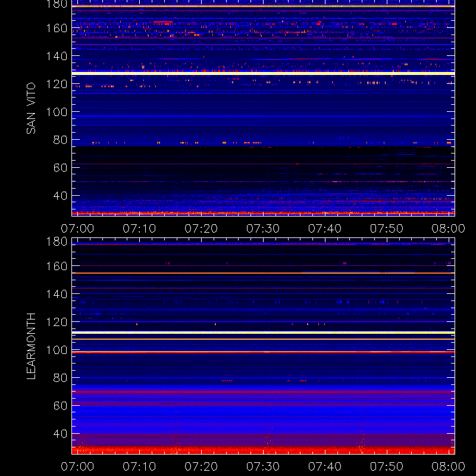
Task: Select the 140 frequency label on San Vito plot
Action: 57,56
